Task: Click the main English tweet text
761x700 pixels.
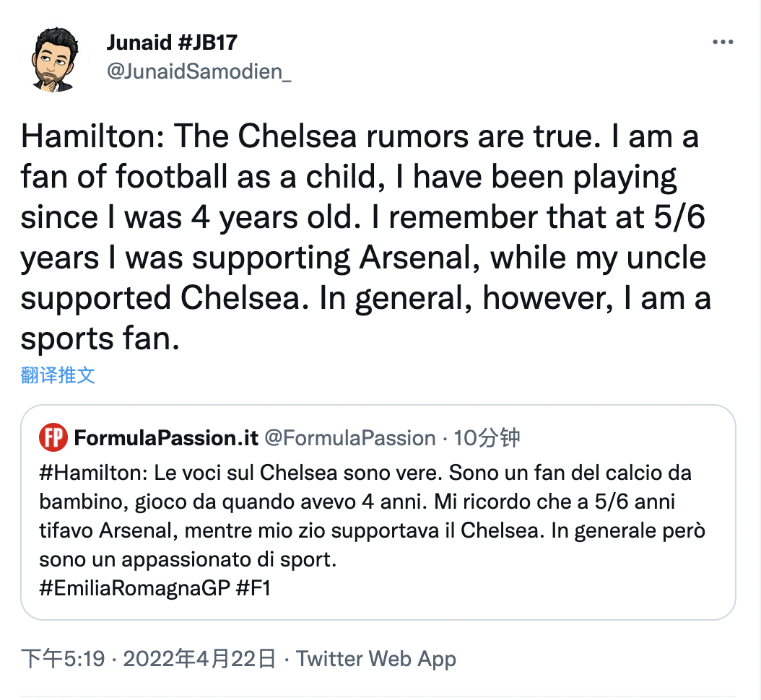Action: pyautogui.click(x=361, y=216)
